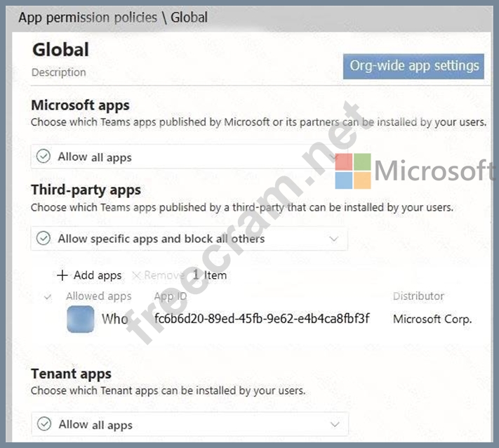Sort by the Distributor column header
The image size is (499, 448).
pos(418,296)
